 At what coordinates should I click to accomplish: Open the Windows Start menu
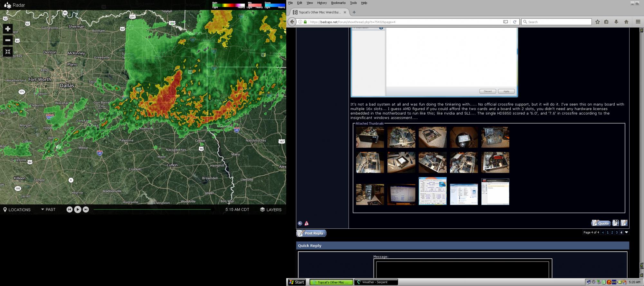297,282
